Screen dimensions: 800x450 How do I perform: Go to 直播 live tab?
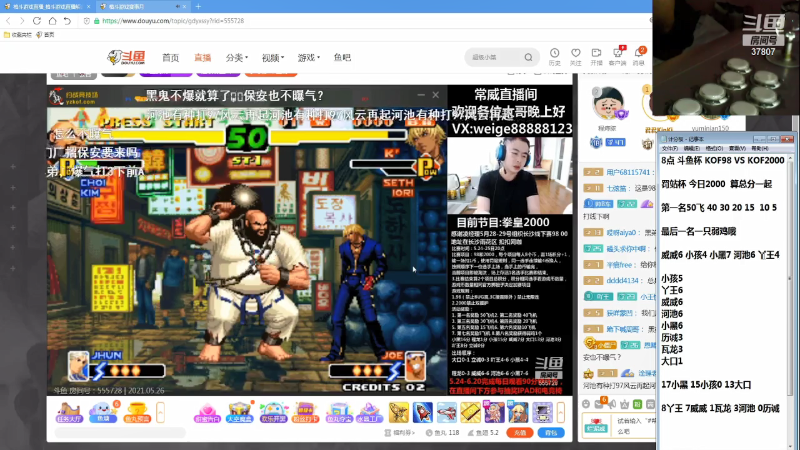coord(203,58)
